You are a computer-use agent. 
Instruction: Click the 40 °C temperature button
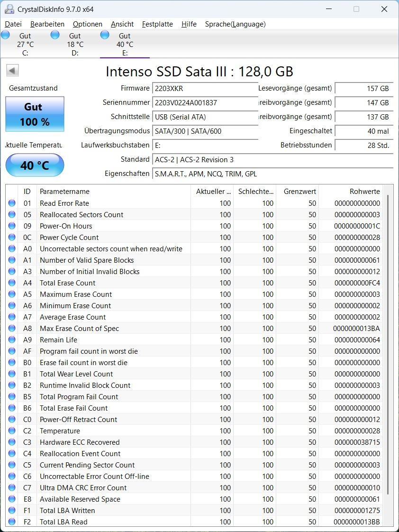35,165
